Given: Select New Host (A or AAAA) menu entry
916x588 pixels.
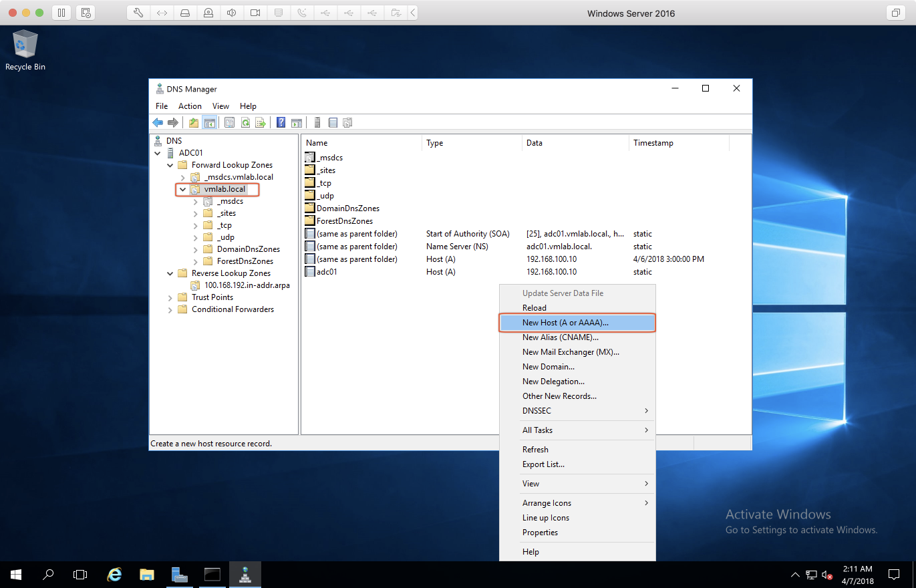Looking at the screenshot, I should coord(565,323).
